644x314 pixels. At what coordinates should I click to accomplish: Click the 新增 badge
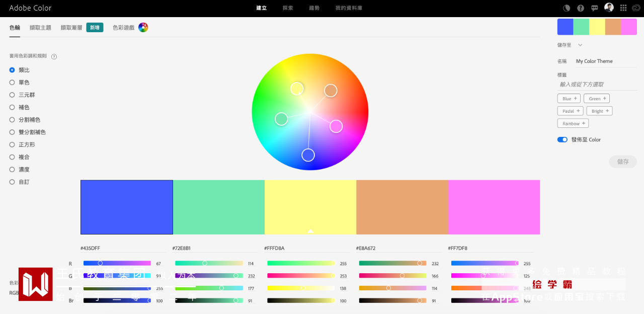pos(95,28)
